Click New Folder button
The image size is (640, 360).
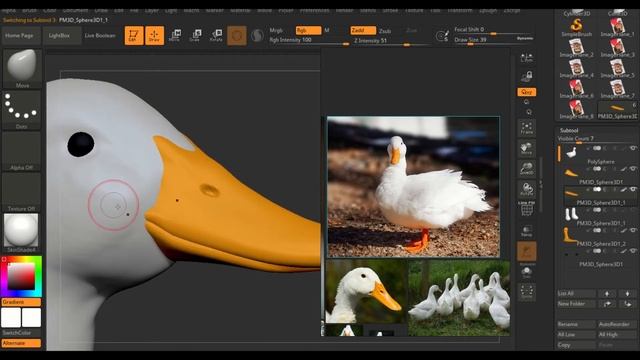(576, 304)
